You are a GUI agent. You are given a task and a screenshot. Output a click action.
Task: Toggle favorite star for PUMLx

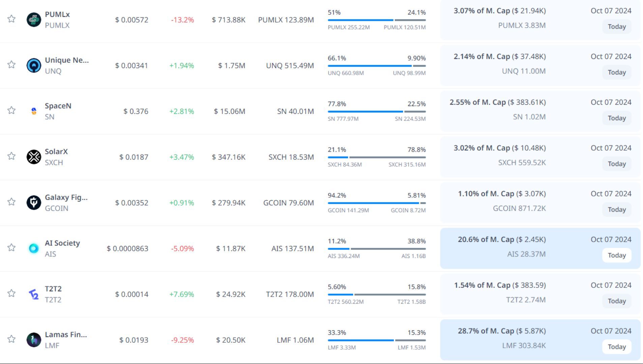(11, 19)
